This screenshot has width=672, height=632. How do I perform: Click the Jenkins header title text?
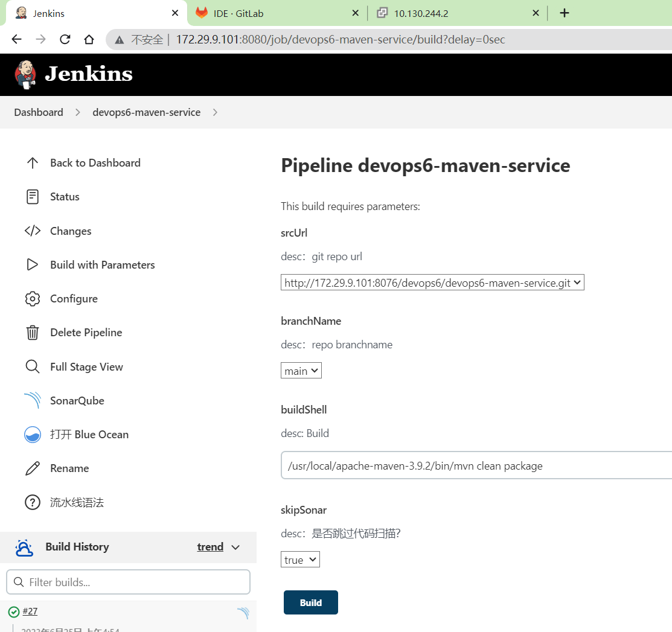coord(89,74)
